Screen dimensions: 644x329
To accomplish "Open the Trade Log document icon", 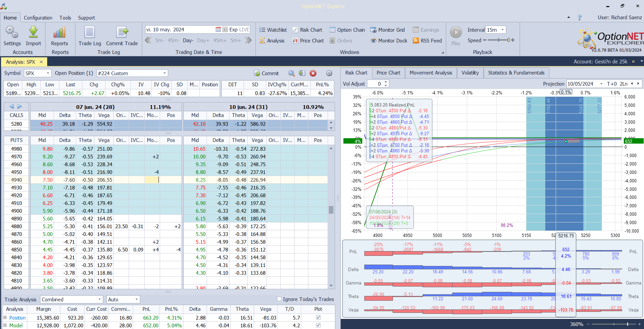I will [90, 32].
